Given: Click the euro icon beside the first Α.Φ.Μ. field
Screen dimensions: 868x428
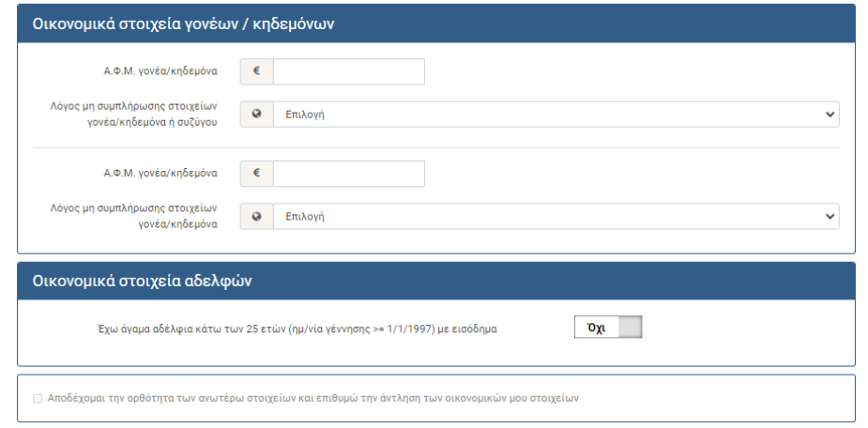Looking at the screenshot, I should (256, 71).
